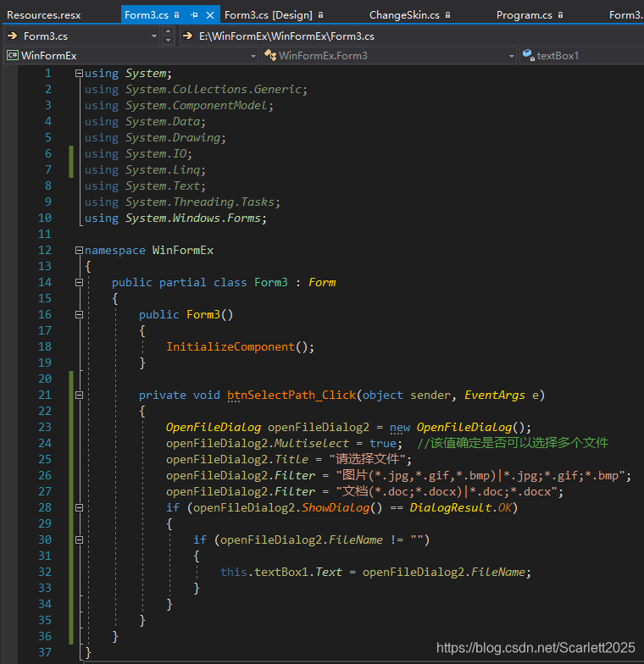Click the down arrow stepper beside file dropdown
The height and width of the screenshot is (664, 644).
168,41
